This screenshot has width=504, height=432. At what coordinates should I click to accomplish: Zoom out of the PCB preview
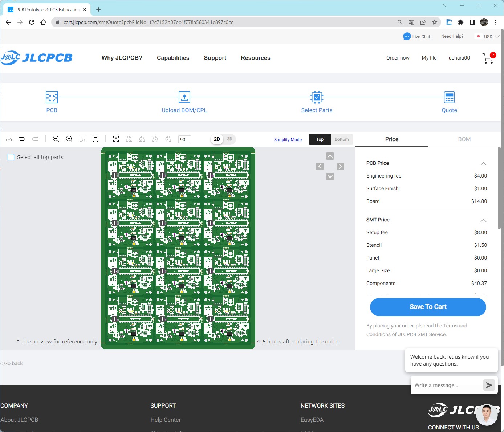point(69,139)
